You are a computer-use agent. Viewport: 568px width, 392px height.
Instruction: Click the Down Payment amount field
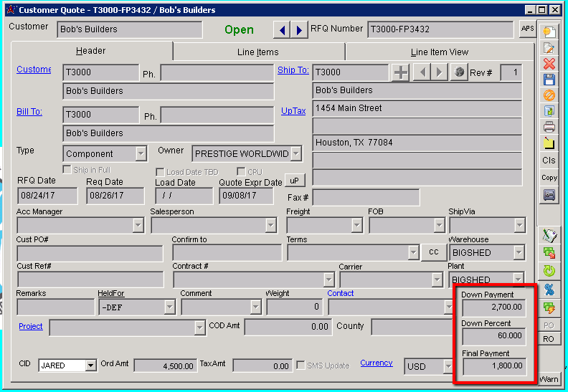coord(493,308)
